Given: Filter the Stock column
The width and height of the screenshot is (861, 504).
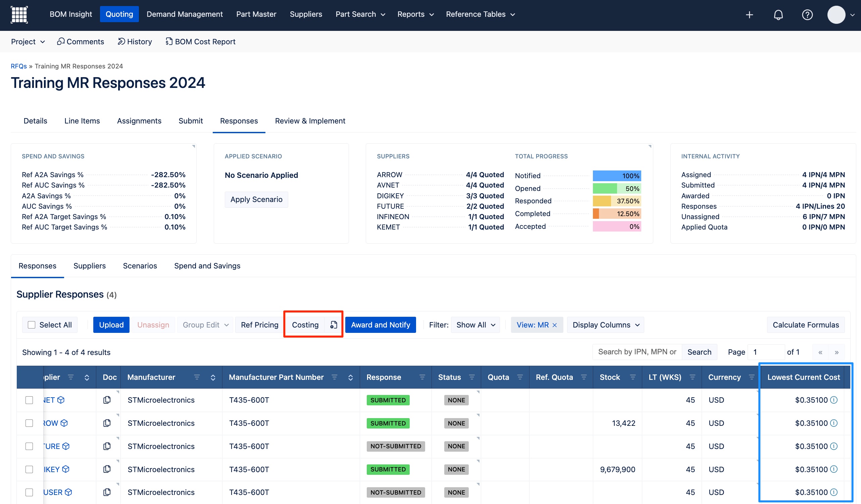Looking at the screenshot, I should click(633, 377).
